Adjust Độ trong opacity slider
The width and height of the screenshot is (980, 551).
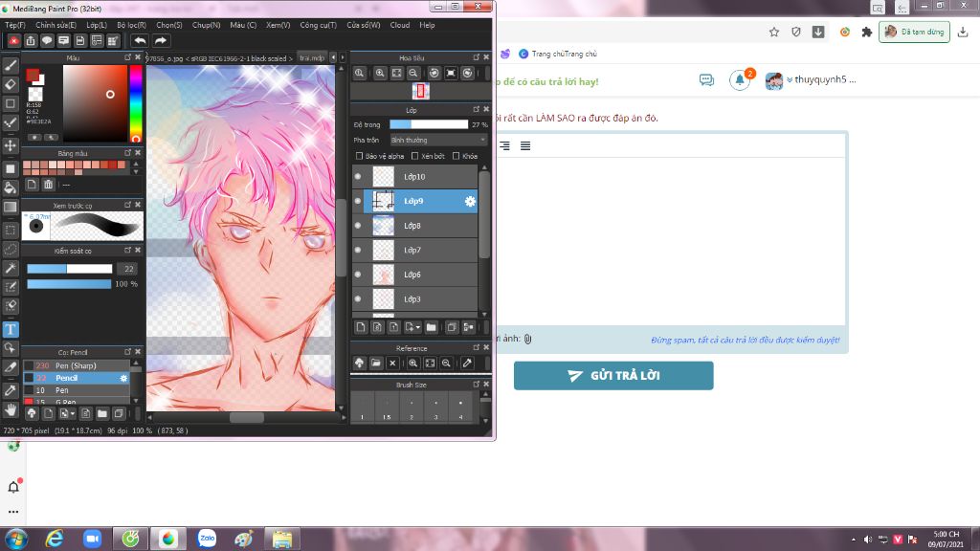pyautogui.click(x=429, y=124)
